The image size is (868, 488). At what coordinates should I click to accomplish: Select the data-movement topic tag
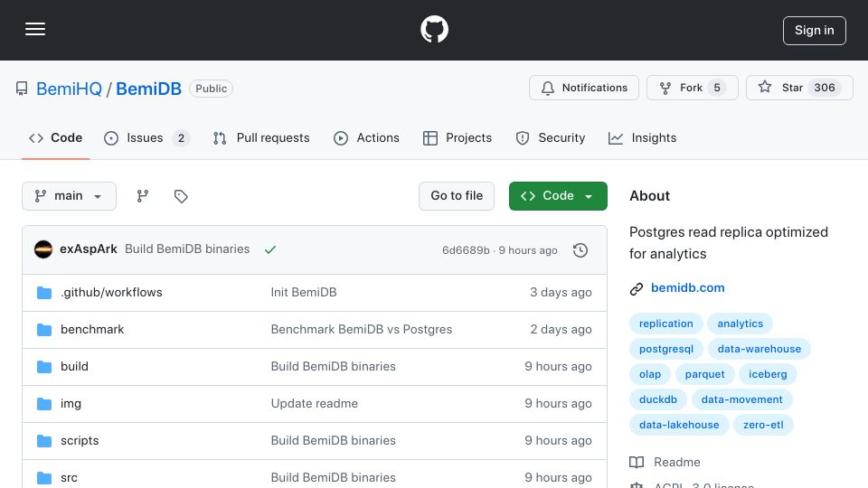pos(741,399)
